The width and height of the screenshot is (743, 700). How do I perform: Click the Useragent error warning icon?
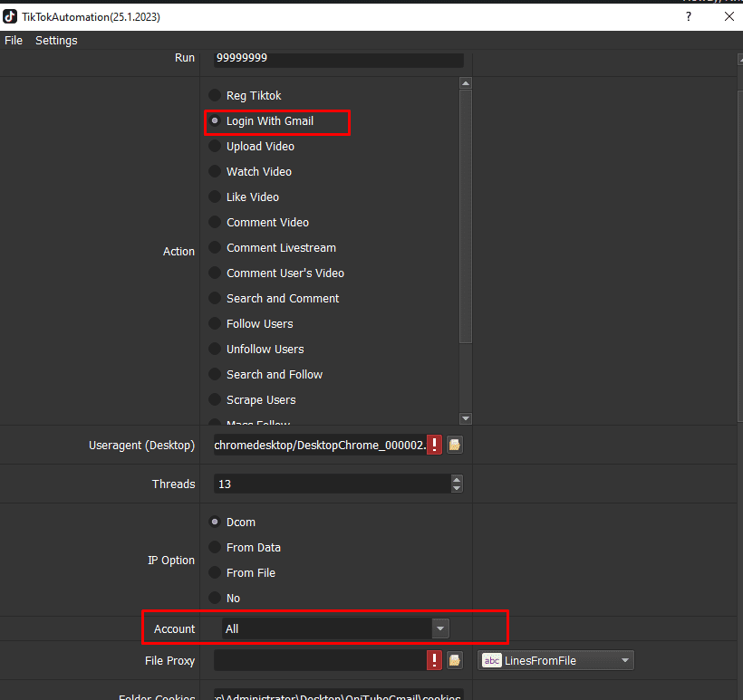pos(434,445)
